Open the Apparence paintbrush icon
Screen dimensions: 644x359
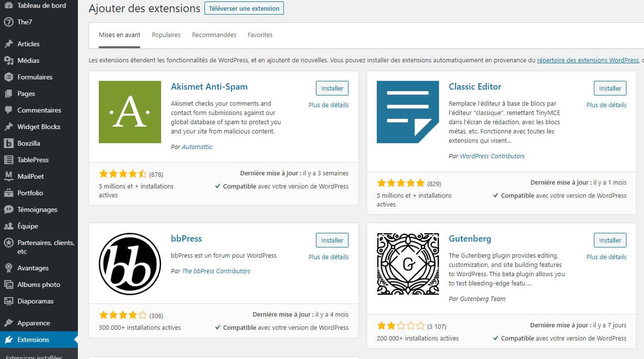8,323
